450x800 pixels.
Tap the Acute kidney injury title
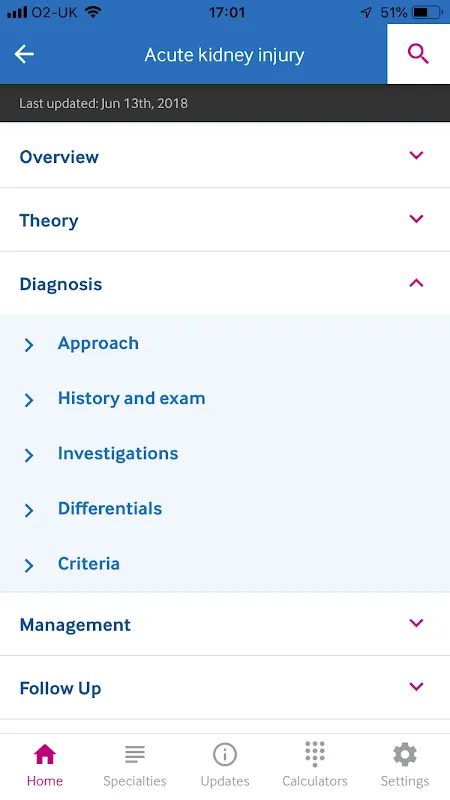pos(224,55)
